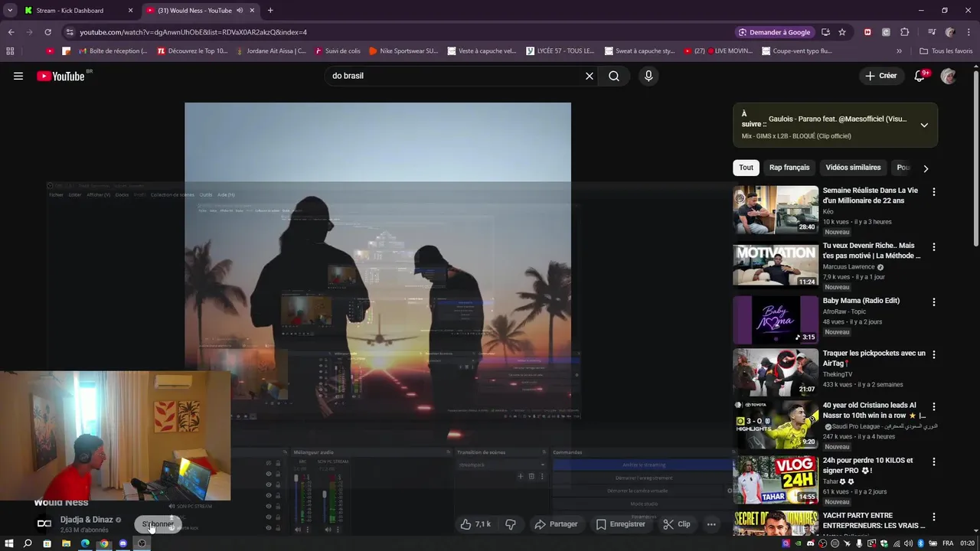Viewport: 980px width, 551px height.
Task: Bookmark this page with the star icon
Action: pos(842,32)
